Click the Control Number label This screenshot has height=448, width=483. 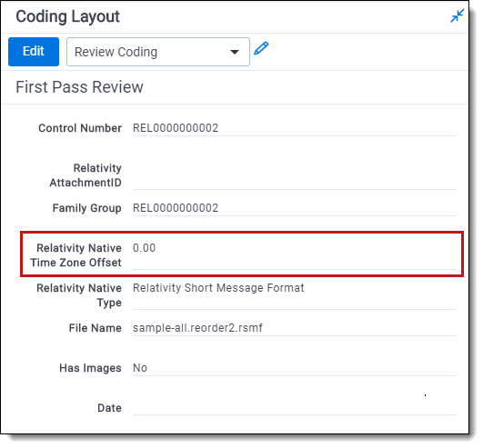80,128
